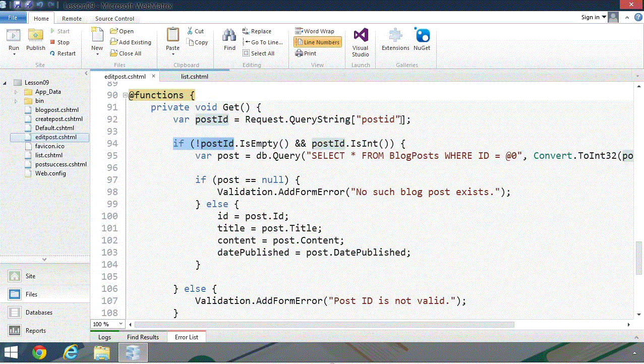Screen dimensions: 644x364
Task: Expand the App_Data folder
Action: (16, 92)
